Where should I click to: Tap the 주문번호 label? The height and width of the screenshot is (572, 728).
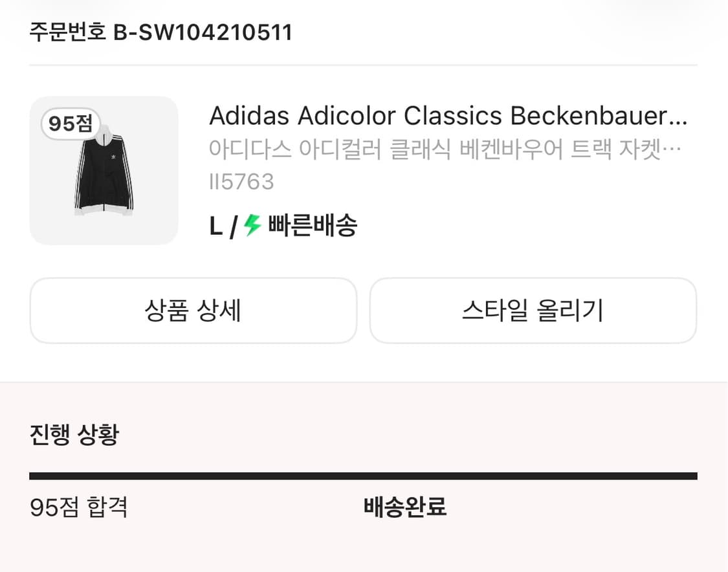click(x=67, y=32)
